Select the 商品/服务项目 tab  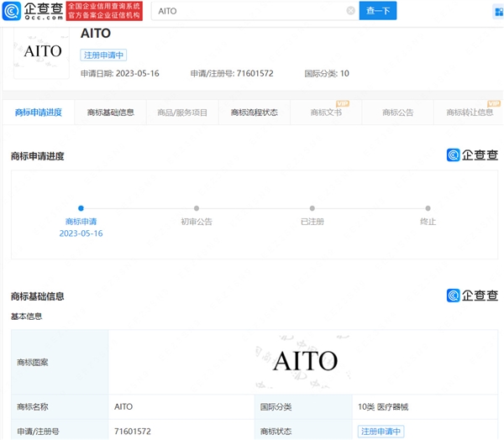tap(182, 113)
